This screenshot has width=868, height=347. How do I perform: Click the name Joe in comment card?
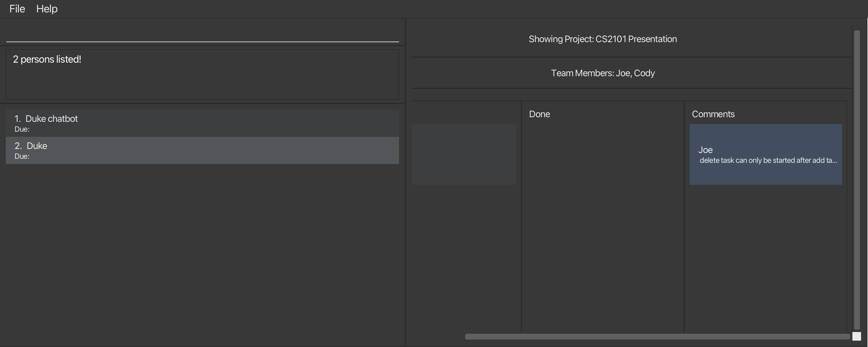click(x=705, y=150)
